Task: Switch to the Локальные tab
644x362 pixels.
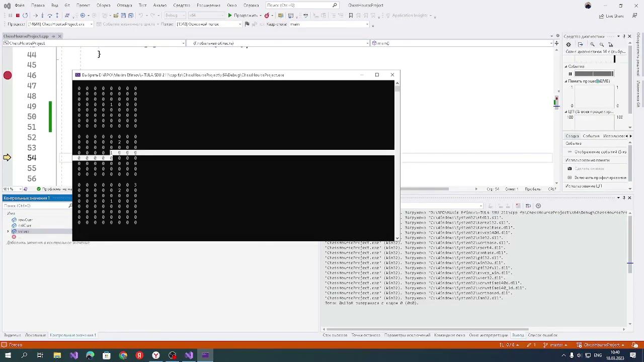Action: (x=35, y=335)
